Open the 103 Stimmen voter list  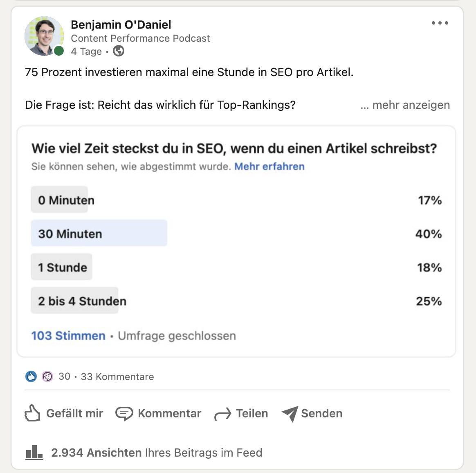[x=68, y=336]
